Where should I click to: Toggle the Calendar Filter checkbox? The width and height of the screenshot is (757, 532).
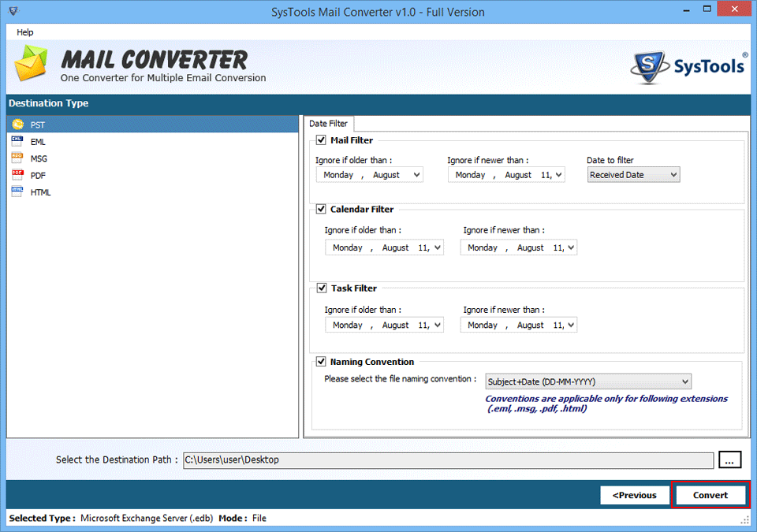[321, 210]
